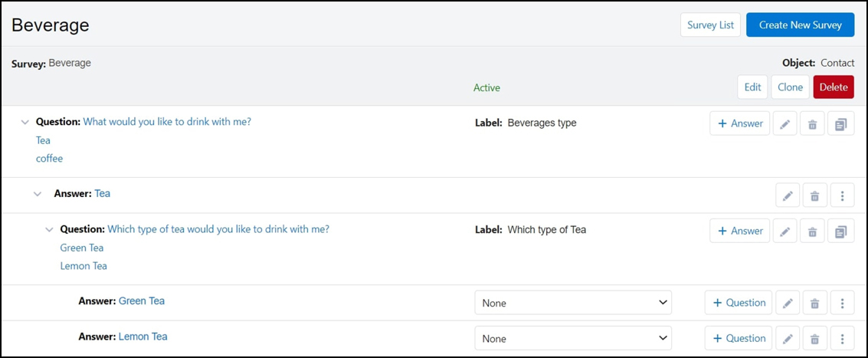Add a question to the Green Tea answer
This screenshot has width=868, height=358.
coord(739,303)
